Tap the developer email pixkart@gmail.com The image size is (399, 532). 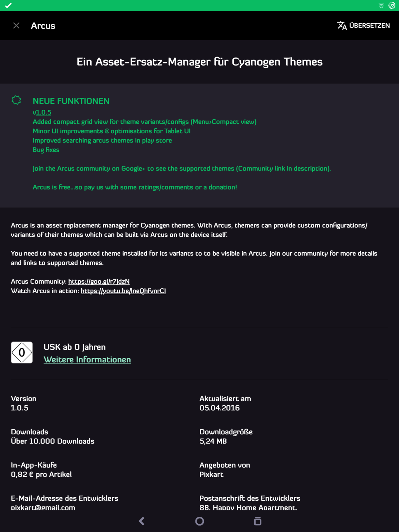coord(43,507)
